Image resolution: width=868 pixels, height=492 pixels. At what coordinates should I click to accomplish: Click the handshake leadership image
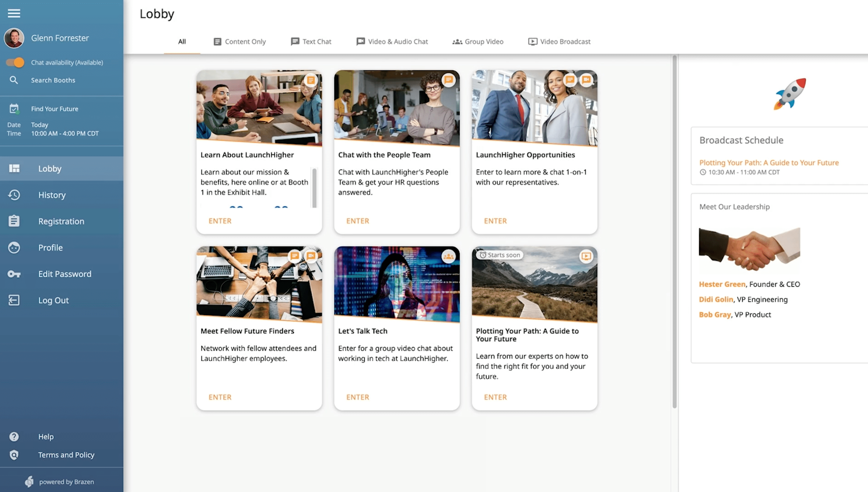click(749, 249)
